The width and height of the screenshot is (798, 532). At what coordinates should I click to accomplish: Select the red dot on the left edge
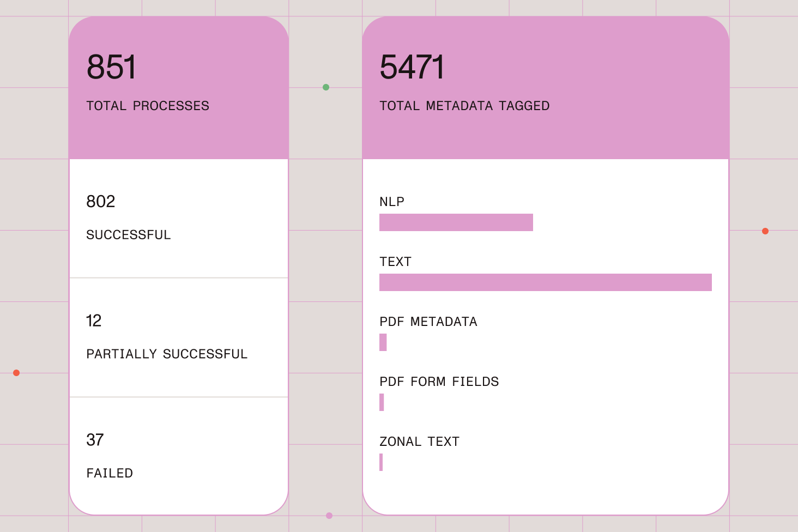(x=16, y=373)
